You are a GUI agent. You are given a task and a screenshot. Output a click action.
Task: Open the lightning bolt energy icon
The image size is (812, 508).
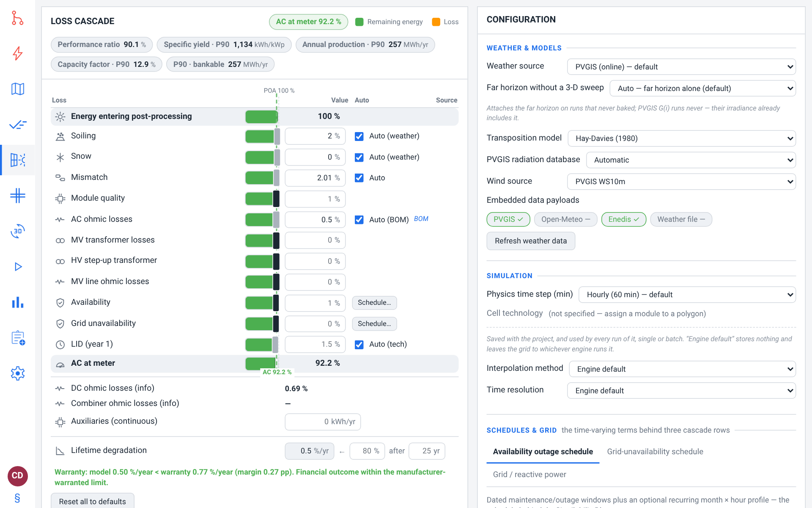tap(17, 53)
